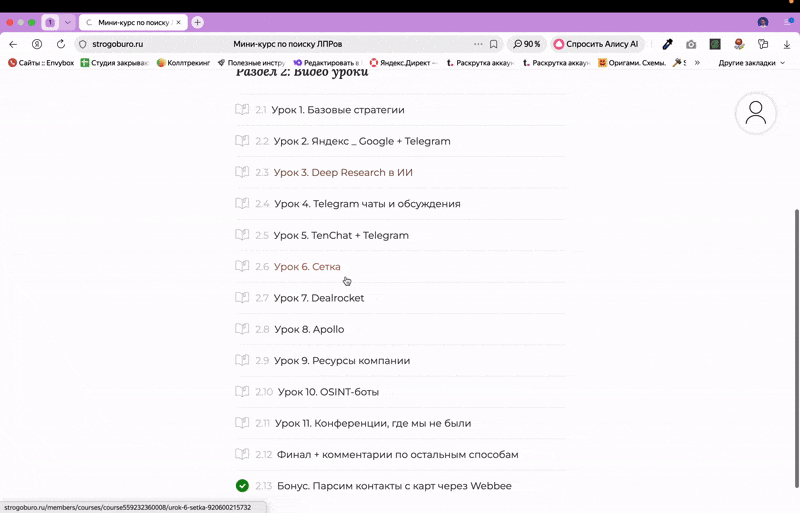Open Урок 11. Конференции, где мы не были
This screenshot has width=800, height=513.
tap(373, 423)
